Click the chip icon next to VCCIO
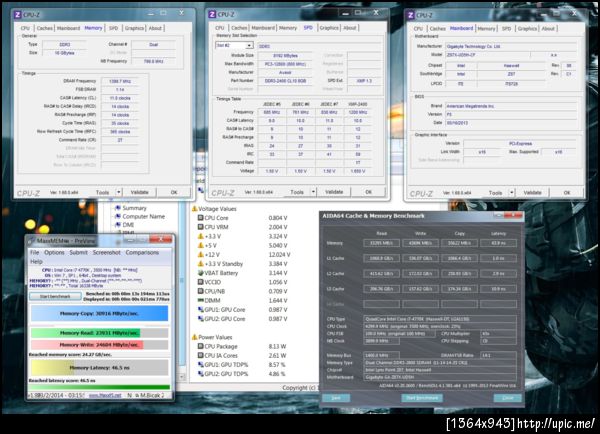The height and width of the screenshot is (434, 600). coord(200,282)
